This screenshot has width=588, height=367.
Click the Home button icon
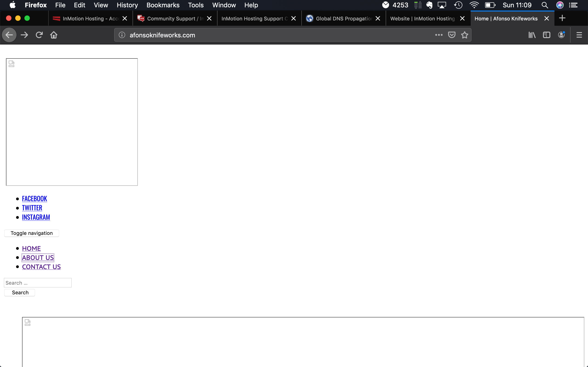54,35
